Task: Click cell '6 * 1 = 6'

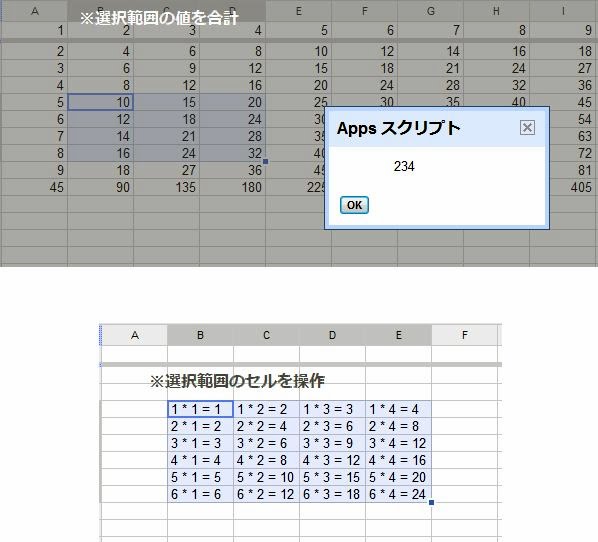Action: coord(200,494)
